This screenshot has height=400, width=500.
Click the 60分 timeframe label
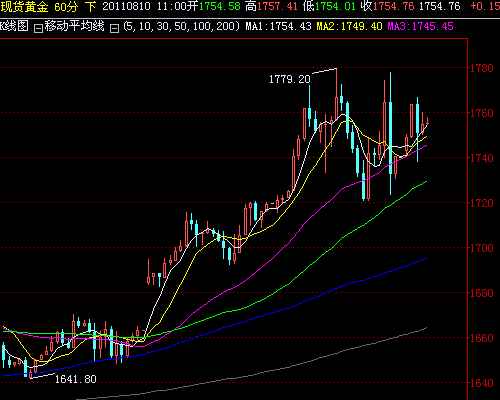pos(66,7)
